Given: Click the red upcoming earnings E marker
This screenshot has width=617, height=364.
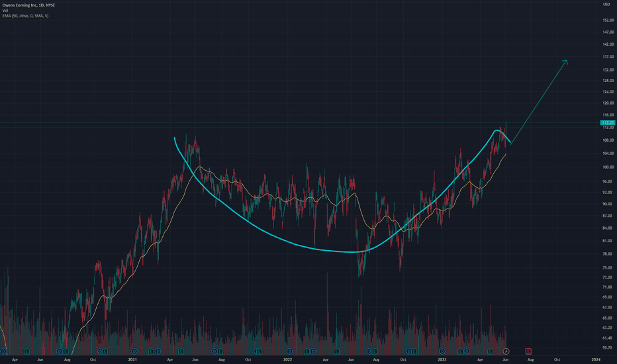Looking at the screenshot, I should pyautogui.click(x=528, y=351).
